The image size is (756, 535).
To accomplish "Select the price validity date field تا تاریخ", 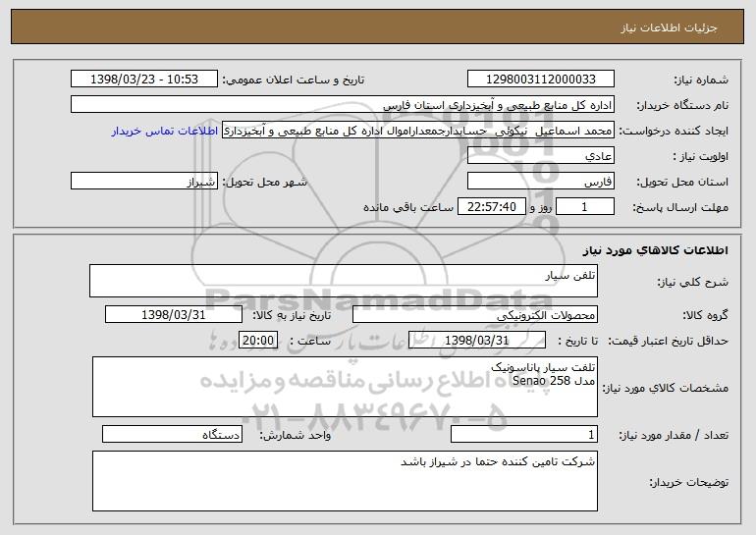I will click(477, 341).
